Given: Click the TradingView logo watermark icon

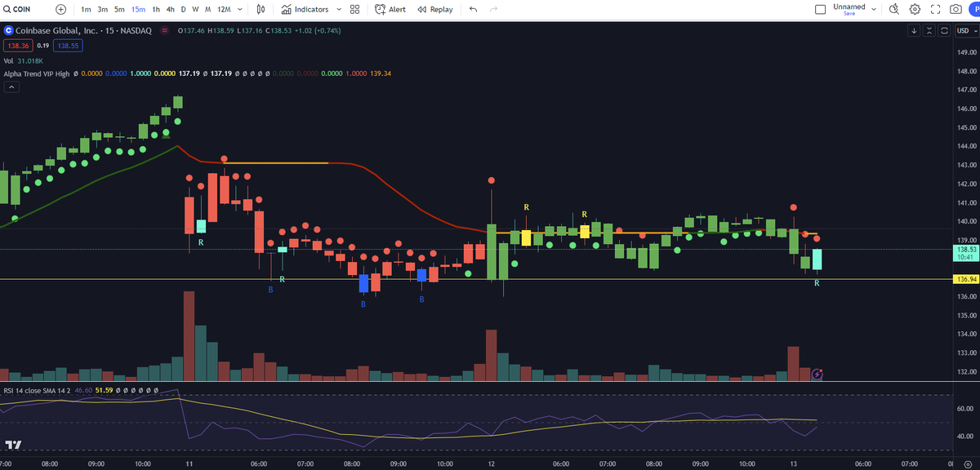Looking at the screenshot, I should [13, 445].
